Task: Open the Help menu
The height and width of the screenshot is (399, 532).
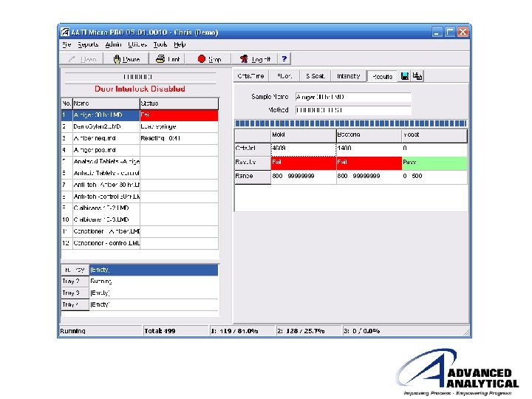Action: pos(180,44)
